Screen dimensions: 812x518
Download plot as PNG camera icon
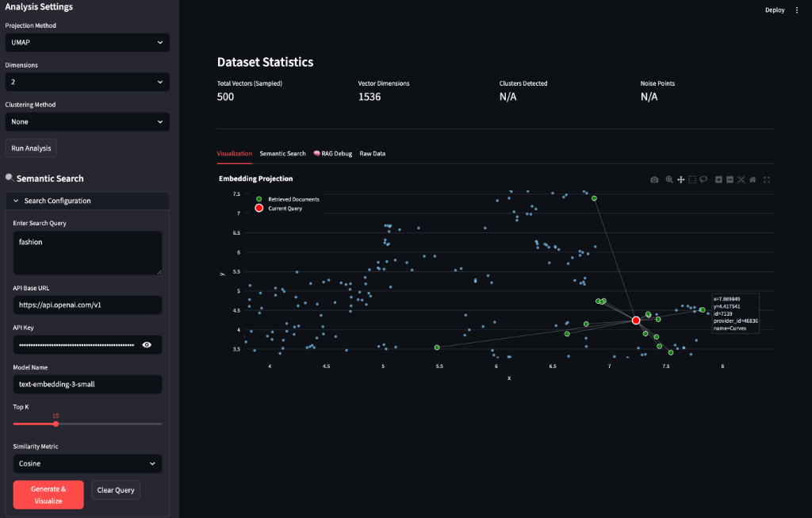(654, 180)
